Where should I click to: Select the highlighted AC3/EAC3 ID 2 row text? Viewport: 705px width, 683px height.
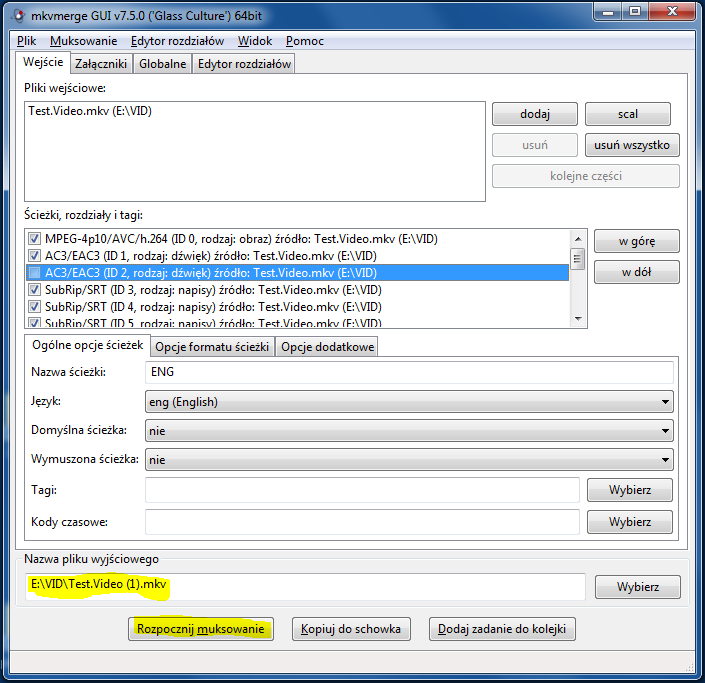(211, 272)
